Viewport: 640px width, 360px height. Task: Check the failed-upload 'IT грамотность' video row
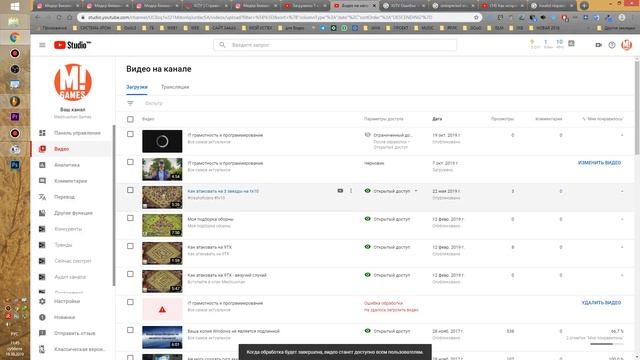tap(130, 302)
